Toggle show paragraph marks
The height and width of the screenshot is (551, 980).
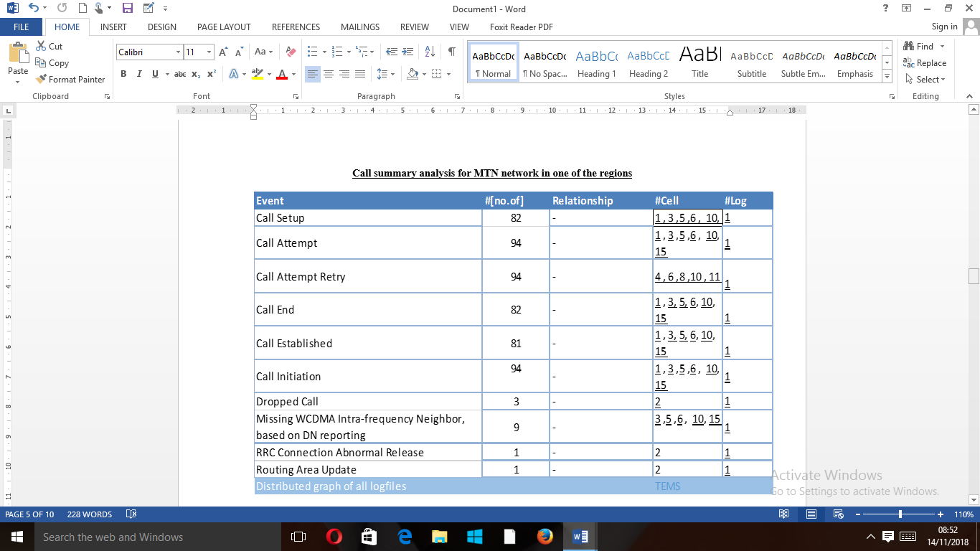coord(451,52)
